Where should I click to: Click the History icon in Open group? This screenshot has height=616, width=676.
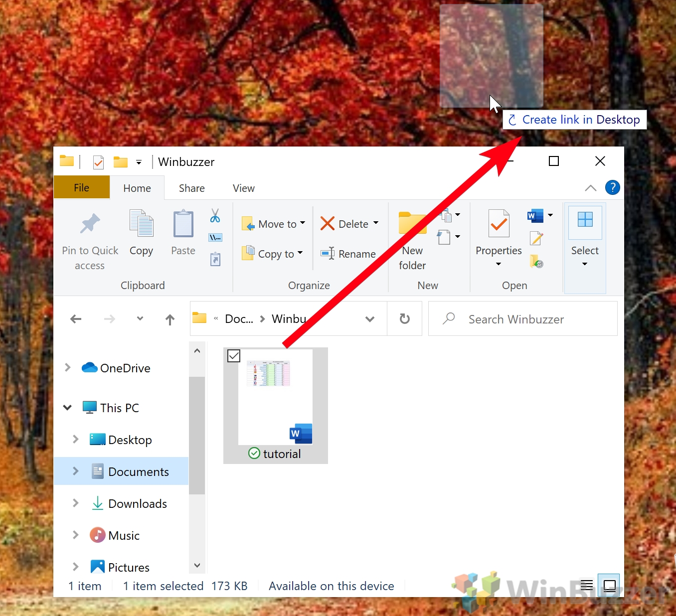(536, 262)
